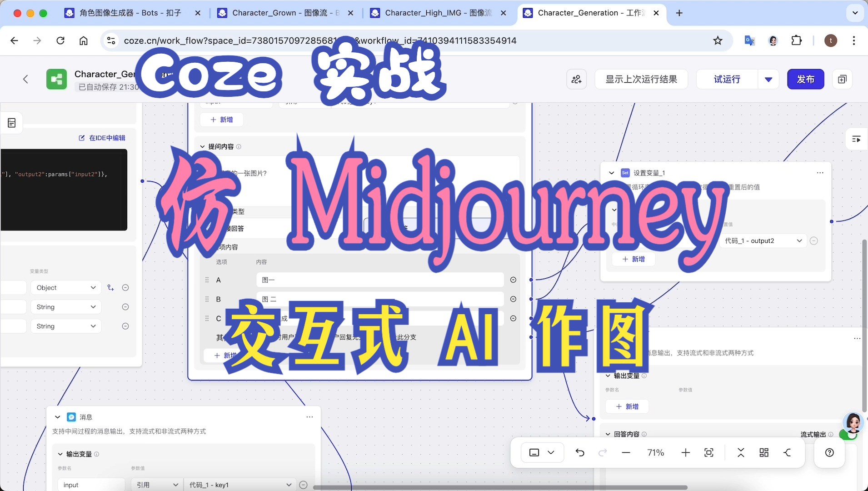Open the left sidebar document panel icon
868x491 pixels.
(x=12, y=123)
